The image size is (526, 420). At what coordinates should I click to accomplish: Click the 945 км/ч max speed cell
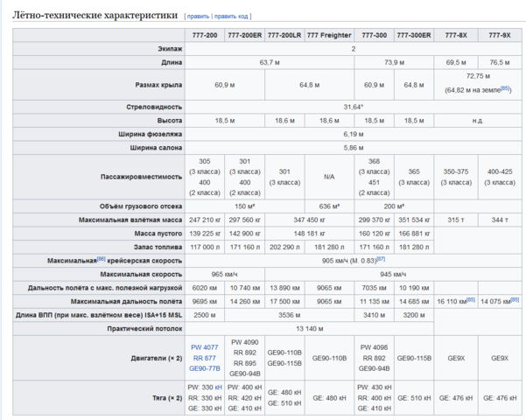(x=393, y=275)
